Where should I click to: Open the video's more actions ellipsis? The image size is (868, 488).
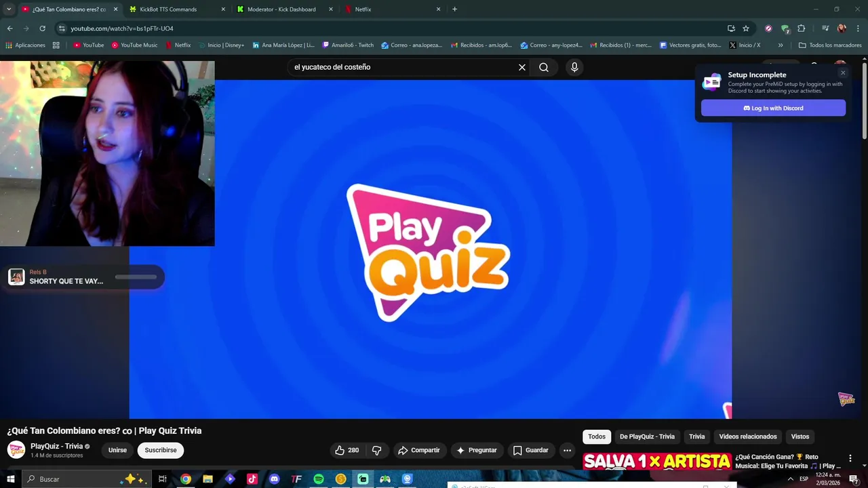(568, 450)
